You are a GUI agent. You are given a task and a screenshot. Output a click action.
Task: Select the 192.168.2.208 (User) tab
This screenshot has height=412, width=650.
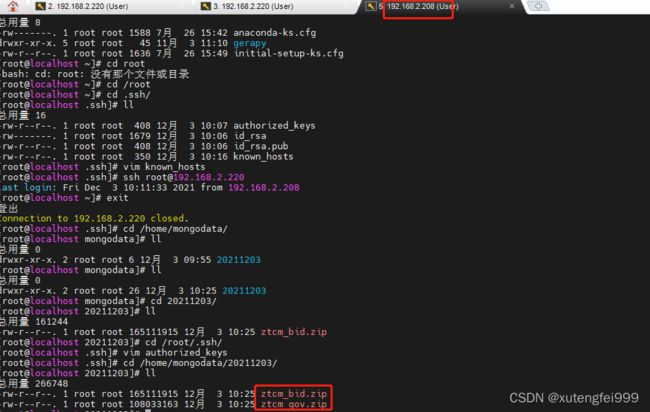[422, 6]
